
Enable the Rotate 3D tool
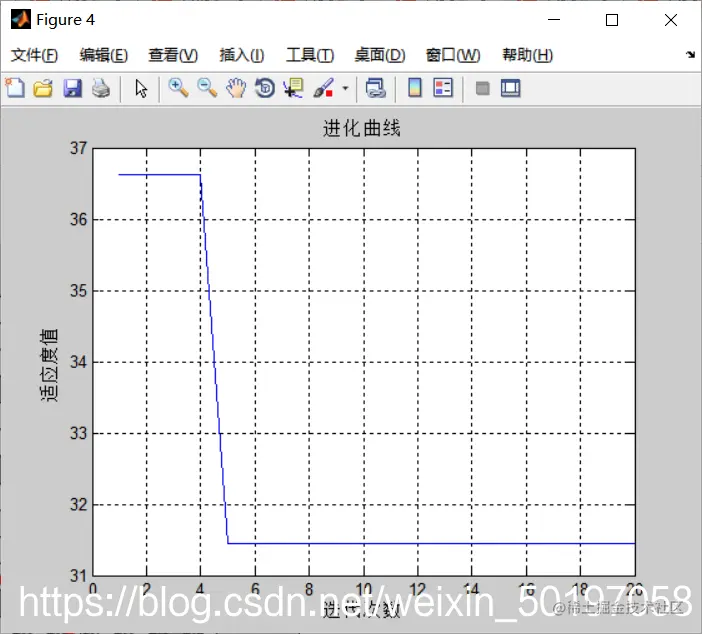(265, 88)
